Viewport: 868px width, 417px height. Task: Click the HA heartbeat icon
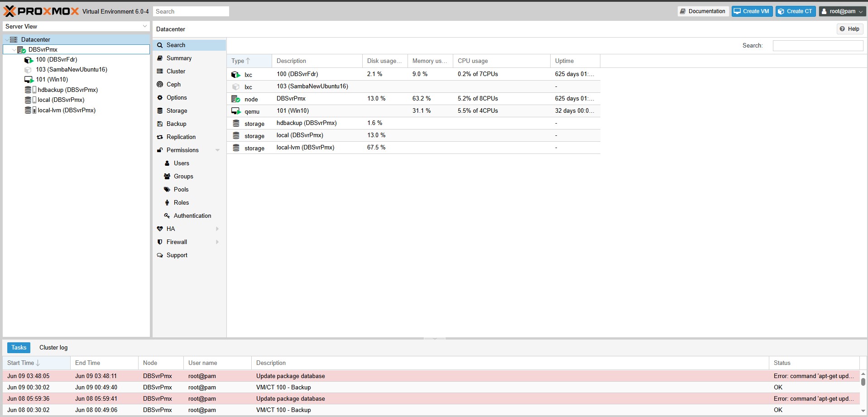tap(160, 229)
